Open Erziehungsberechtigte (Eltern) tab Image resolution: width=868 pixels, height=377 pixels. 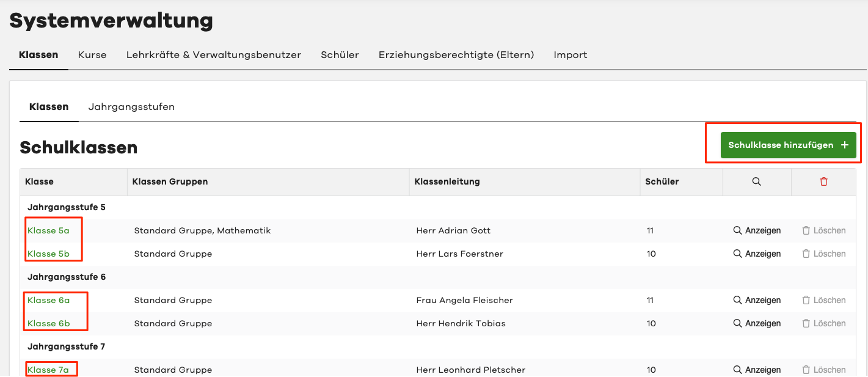pos(456,54)
